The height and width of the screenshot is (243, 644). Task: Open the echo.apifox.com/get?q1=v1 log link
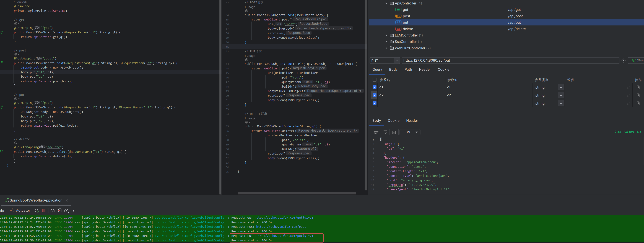point(284,218)
